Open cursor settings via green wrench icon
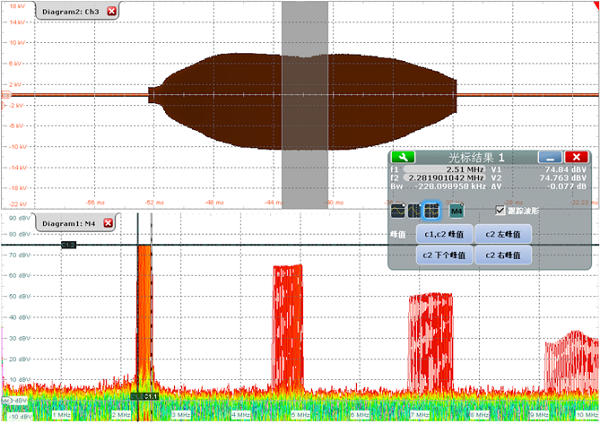Screen dimensions: 600x424 [403, 157]
